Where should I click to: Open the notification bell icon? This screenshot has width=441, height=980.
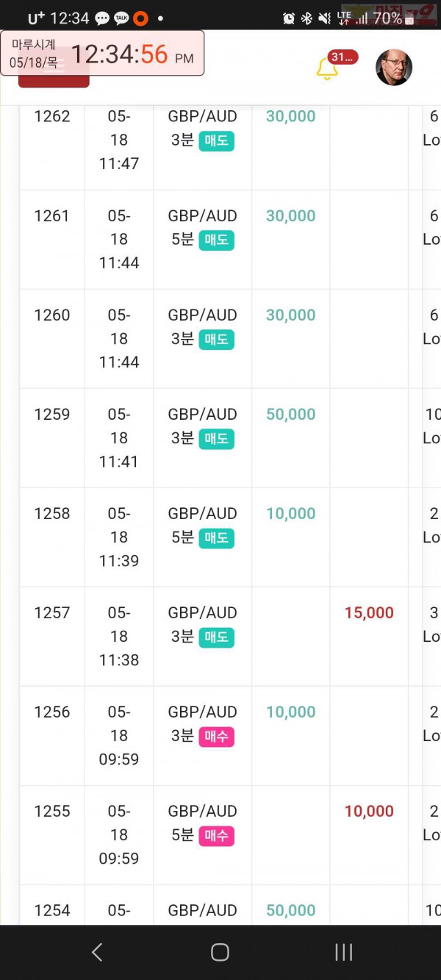point(326,68)
